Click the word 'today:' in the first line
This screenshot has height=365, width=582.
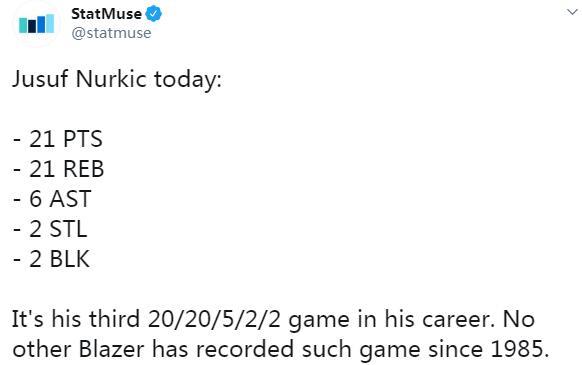click(x=188, y=79)
